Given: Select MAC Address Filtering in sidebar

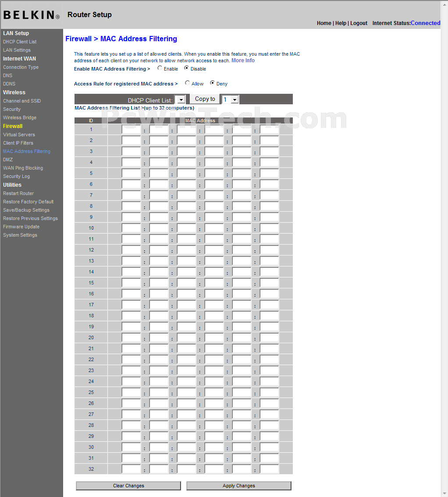Looking at the screenshot, I should pyautogui.click(x=27, y=151).
